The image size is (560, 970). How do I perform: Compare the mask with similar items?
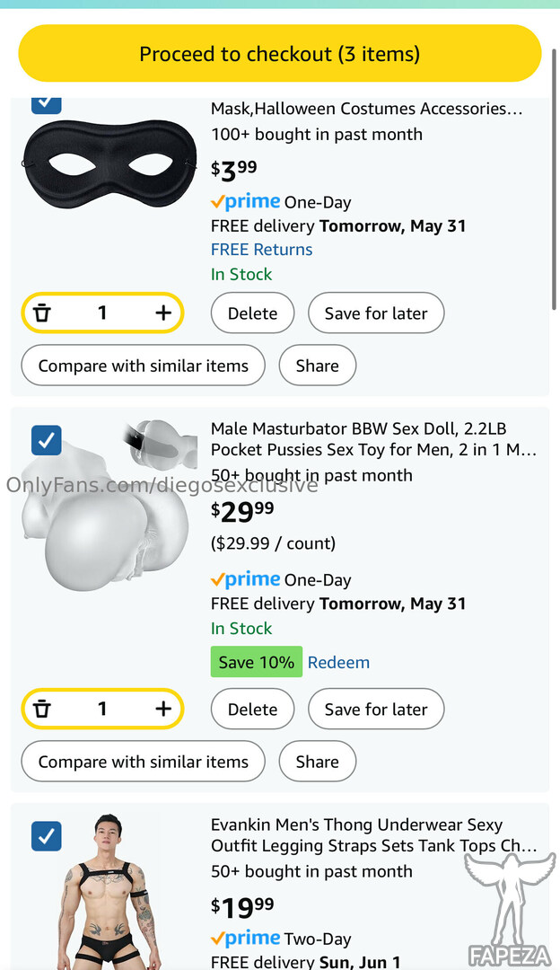tap(143, 366)
